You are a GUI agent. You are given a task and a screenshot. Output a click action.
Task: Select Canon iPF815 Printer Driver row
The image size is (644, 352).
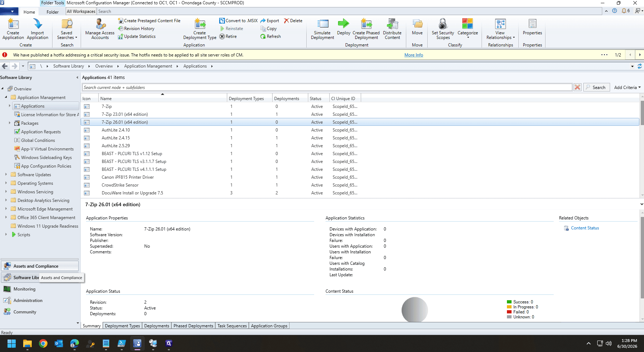[360, 177]
